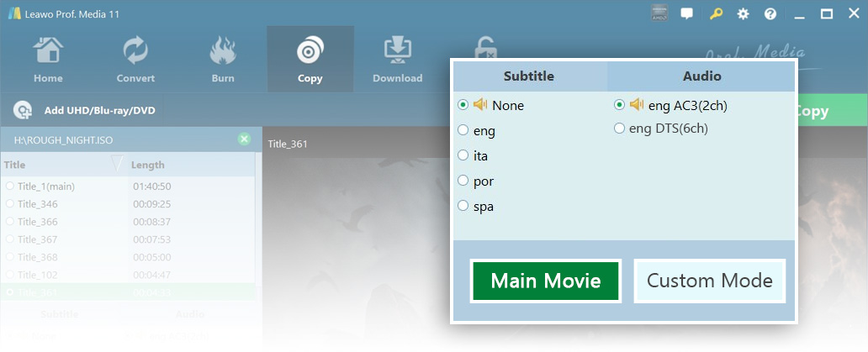Viewport: 868px width, 352px height.
Task: Select Title_367 in the title list
Action: (38, 239)
